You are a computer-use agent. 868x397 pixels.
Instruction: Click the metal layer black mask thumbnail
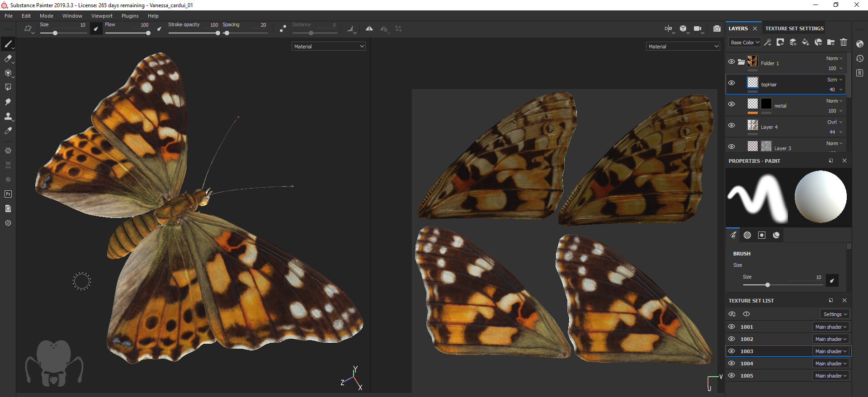point(766,104)
